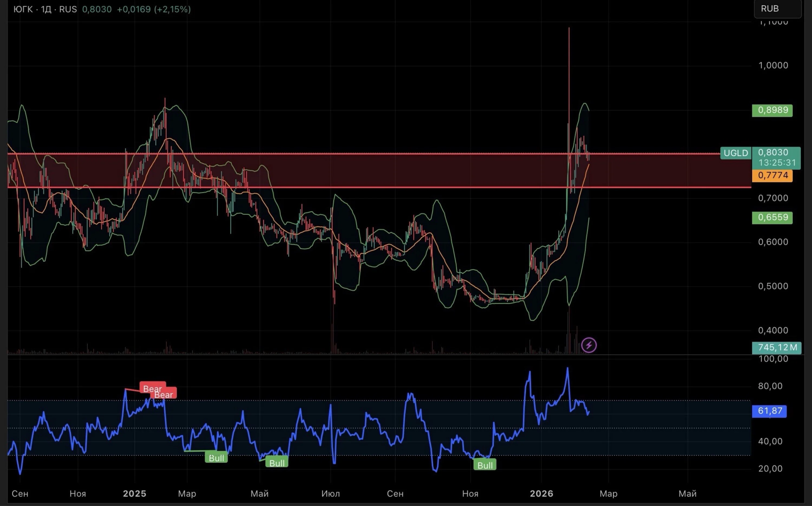
Task: Click the 745,12 M volume label
Action: [777, 348]
